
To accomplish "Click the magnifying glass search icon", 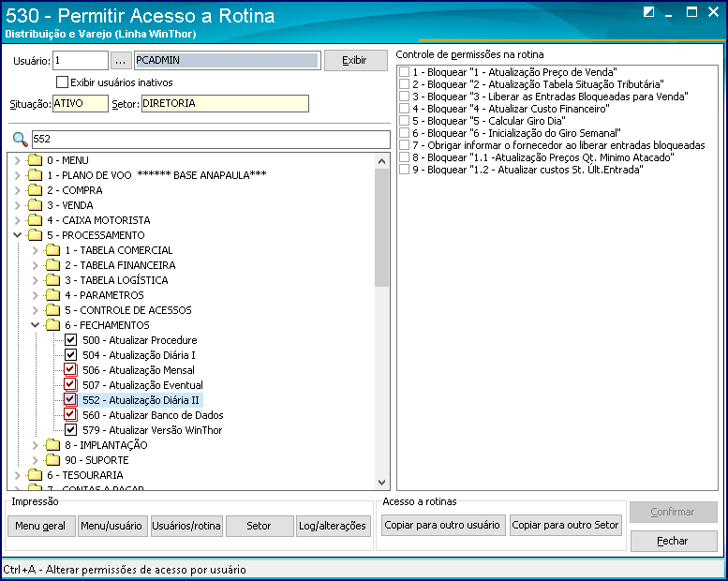I will [20, 139].
